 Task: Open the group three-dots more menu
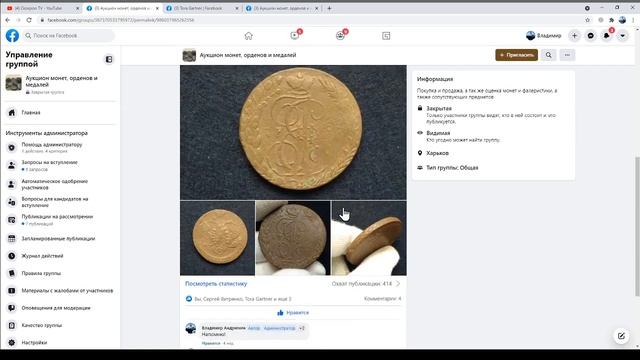click(567, 55)
